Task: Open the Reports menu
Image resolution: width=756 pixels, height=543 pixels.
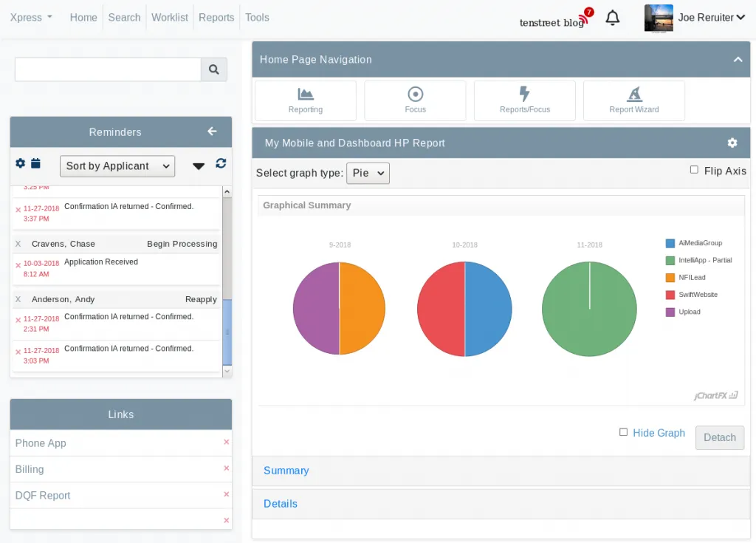Action: [216, 18]
